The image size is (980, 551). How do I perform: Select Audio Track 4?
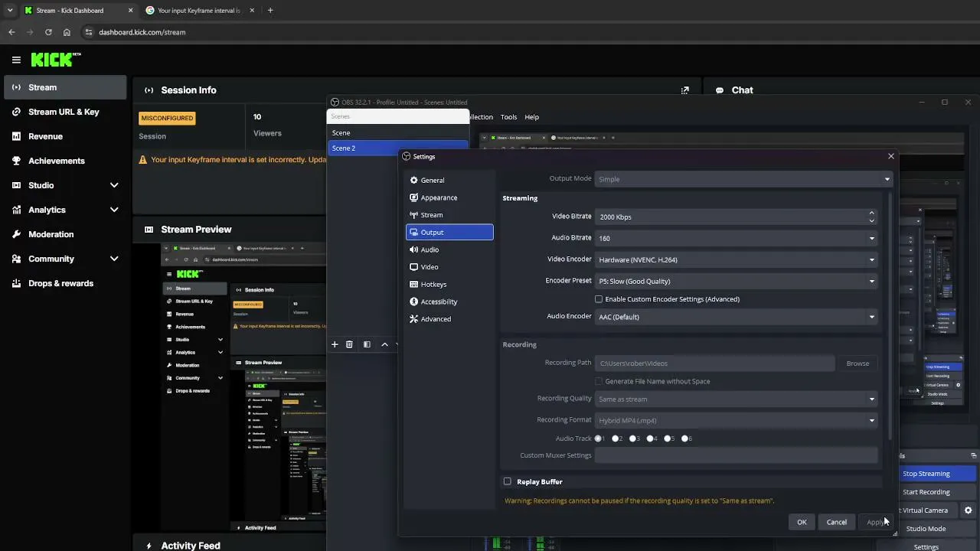tap(650, 439)
